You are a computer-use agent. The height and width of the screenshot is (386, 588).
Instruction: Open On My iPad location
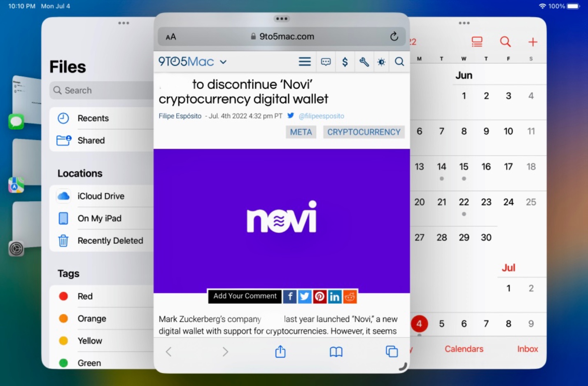(x=102, y=218)
